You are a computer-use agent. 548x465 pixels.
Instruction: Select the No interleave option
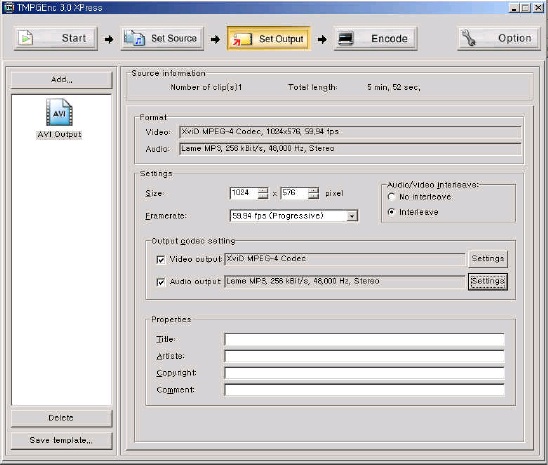pyautogui.click(x=391, y=197)
